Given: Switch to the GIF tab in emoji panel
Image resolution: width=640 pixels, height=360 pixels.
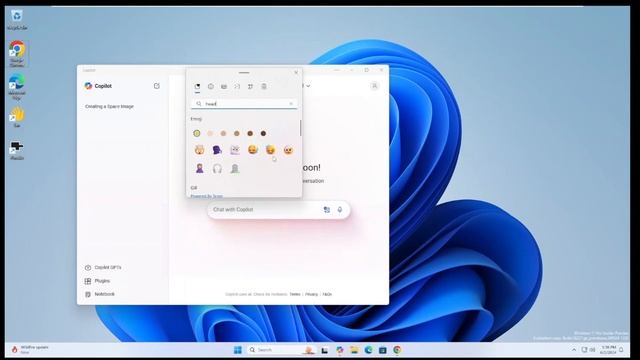Looking at the screenshot, I should 224,87.
